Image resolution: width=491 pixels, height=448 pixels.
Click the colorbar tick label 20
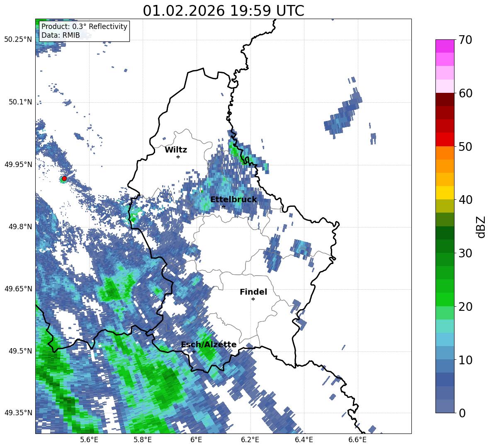tap(466, 307)
